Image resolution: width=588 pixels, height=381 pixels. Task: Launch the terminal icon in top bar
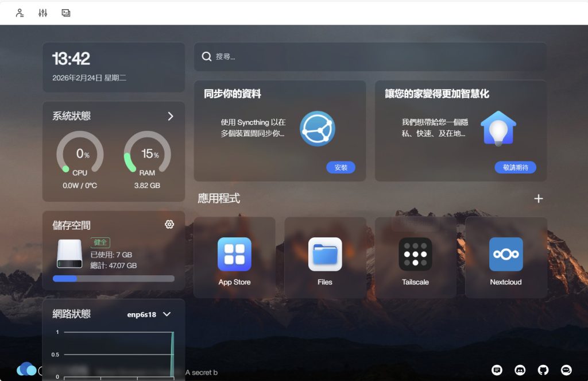pos(66,13)
